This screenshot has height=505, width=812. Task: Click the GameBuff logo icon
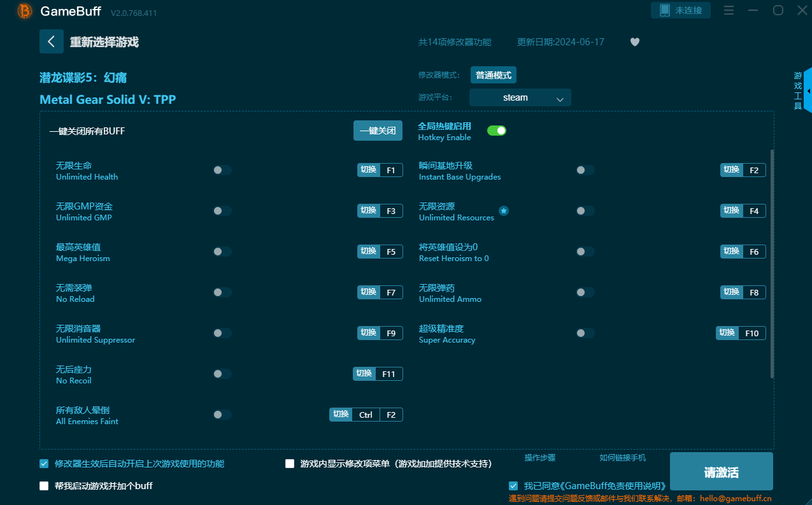click(x=25, y=11)
